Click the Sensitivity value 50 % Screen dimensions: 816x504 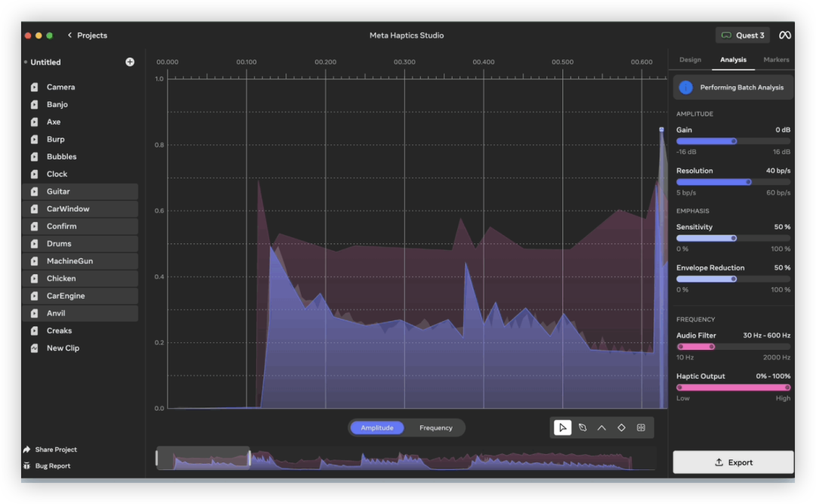[782, 227]
